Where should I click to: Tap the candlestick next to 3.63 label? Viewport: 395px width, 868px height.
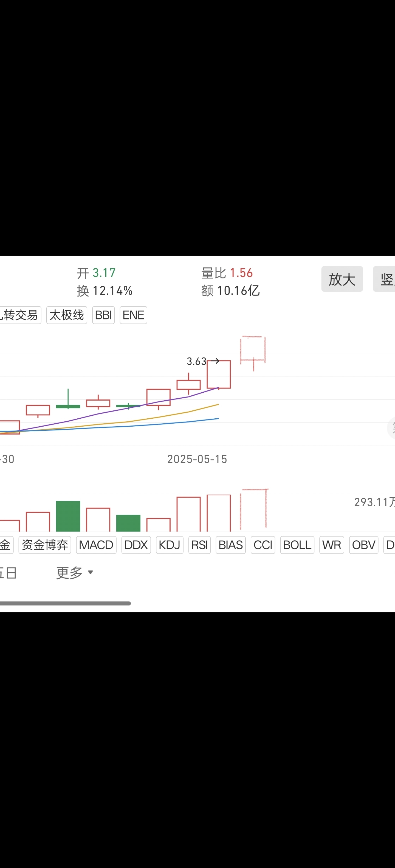tap(219, 374)
